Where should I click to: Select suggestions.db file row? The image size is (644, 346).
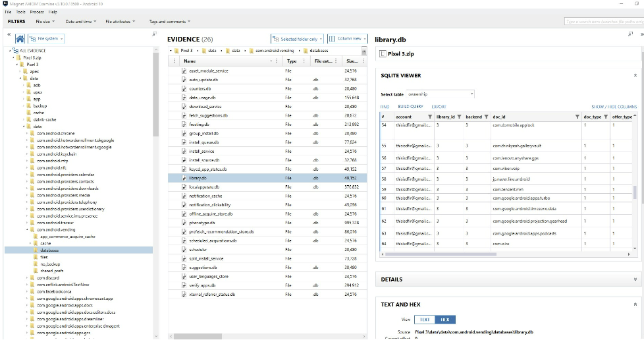pos(267,268)
